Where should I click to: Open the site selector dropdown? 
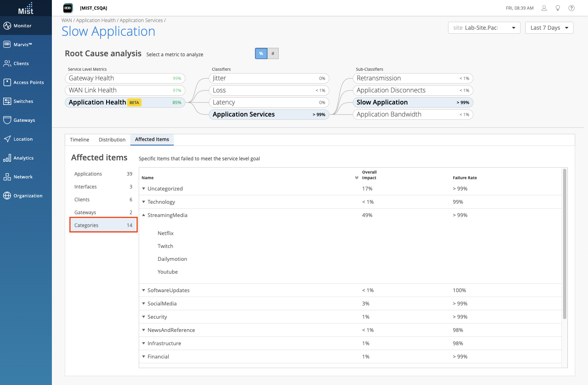point(483,28)
